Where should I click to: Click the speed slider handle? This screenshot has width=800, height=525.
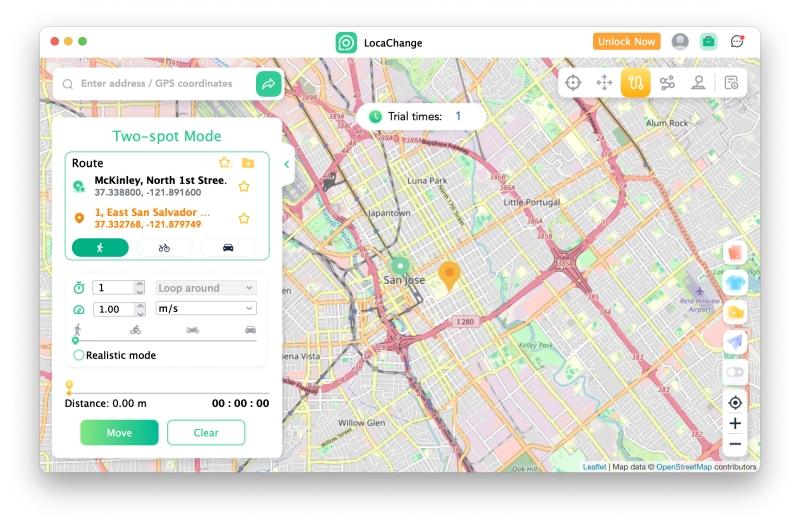[x=76, y=340]
